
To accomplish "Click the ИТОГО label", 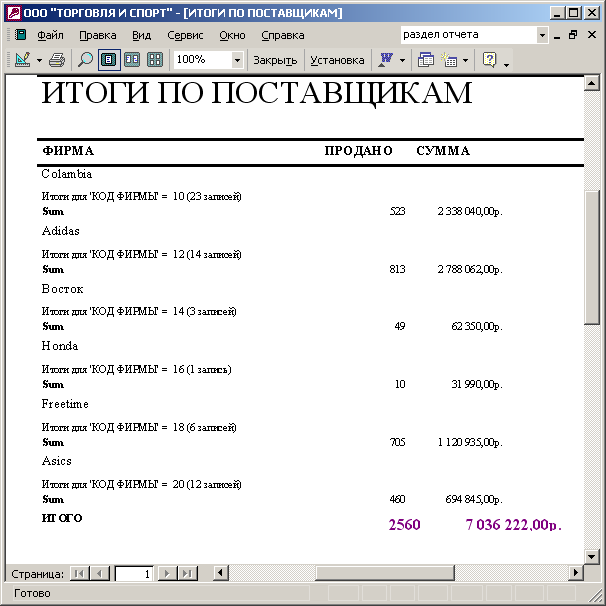I will click(x=62, y=518).
